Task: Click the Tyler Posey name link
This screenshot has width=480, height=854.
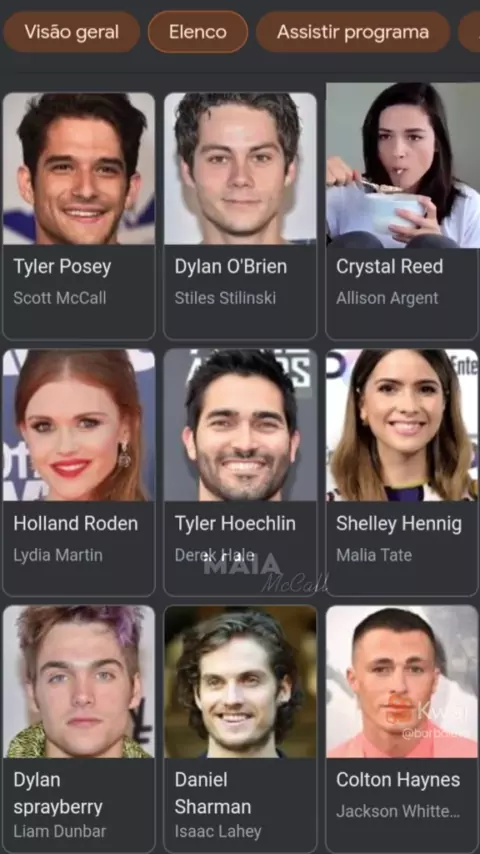Action: coord(62,267)
